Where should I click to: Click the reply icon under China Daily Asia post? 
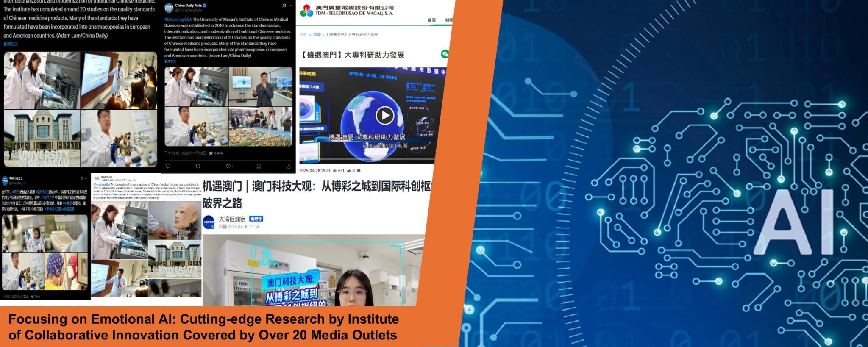[168, 167]
